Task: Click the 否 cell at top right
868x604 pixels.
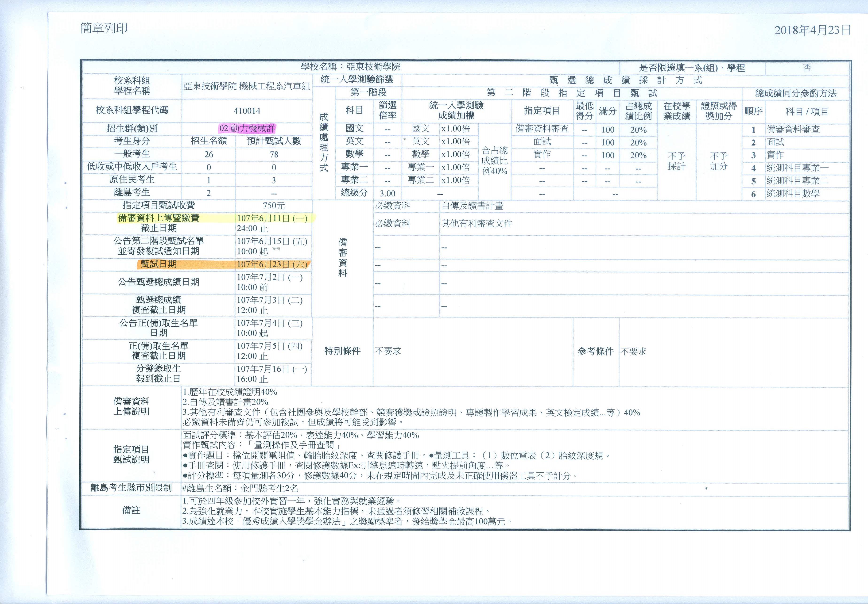Action: (807, 68)
